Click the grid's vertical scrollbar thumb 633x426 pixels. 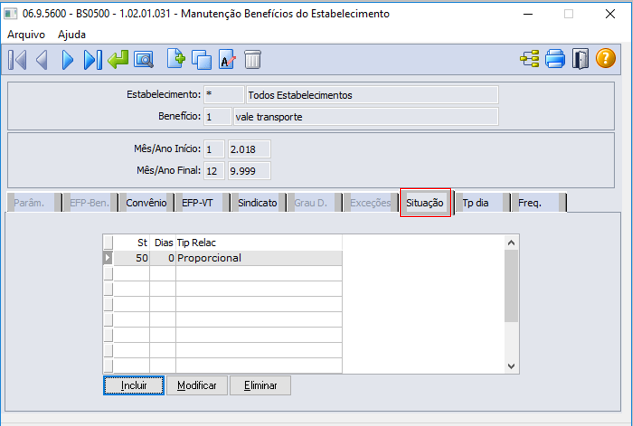pos(511,286)
